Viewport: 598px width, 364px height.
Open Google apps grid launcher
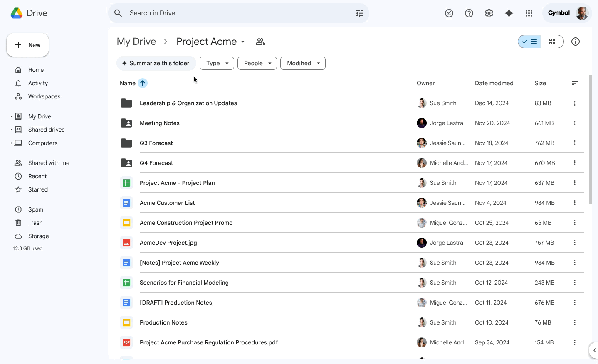click(529, 13)
